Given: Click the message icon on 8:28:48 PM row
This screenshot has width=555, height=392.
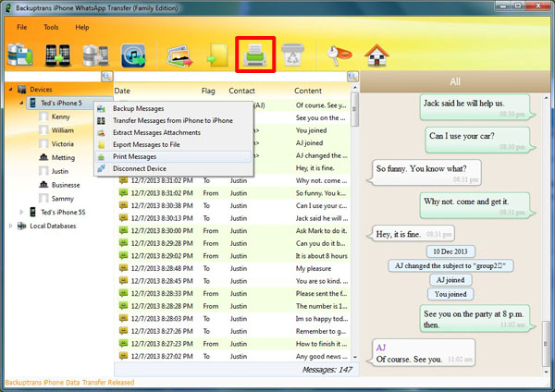Looking at the screenshot, I should [123, 268].
